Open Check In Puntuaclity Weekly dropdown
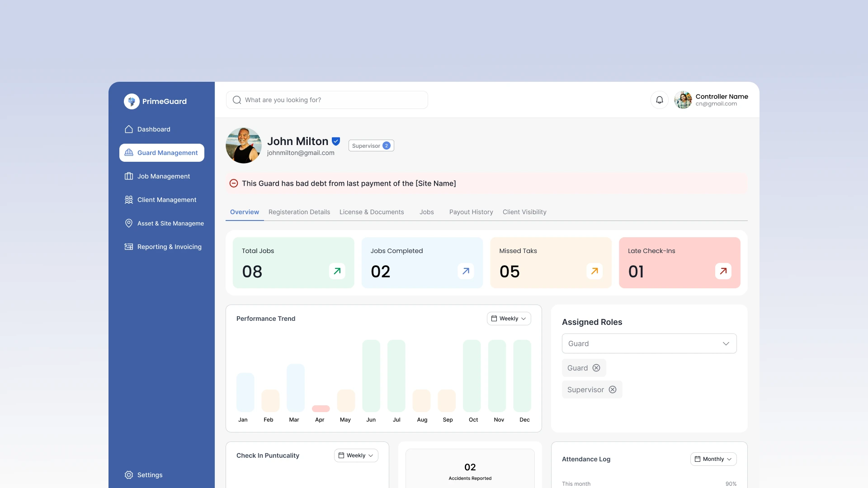 coord(356,455)
